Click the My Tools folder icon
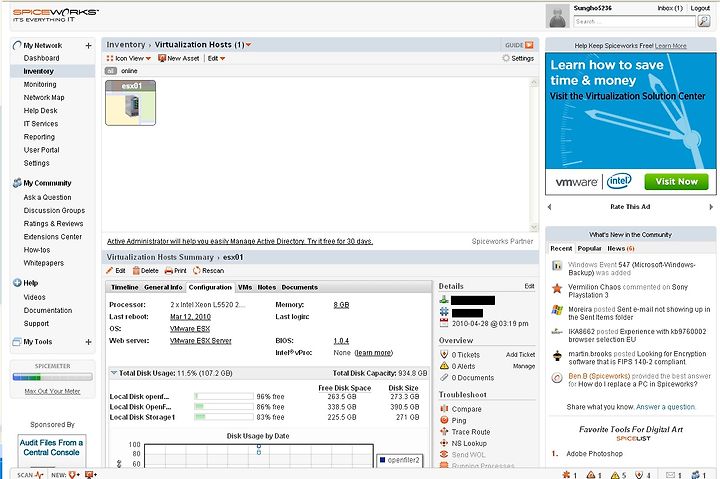The height and width of the screenshot is (479, 720). (x=17, y=342)
